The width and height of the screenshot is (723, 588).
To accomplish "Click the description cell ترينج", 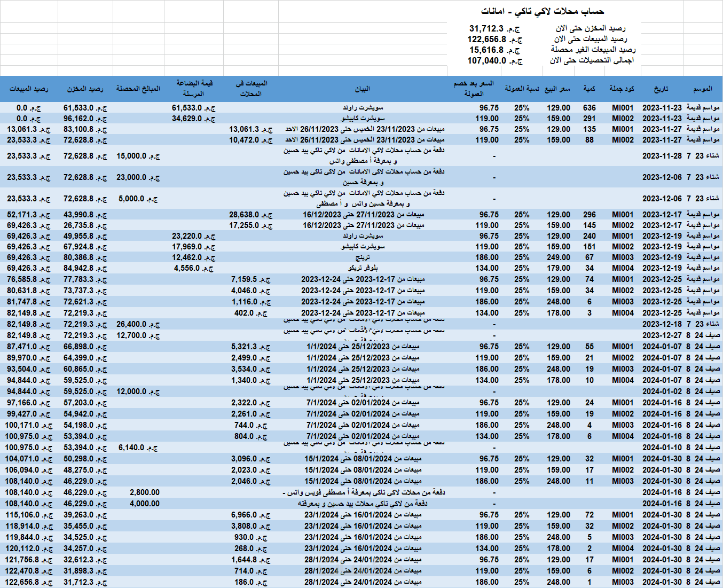I will coord(363,257).
